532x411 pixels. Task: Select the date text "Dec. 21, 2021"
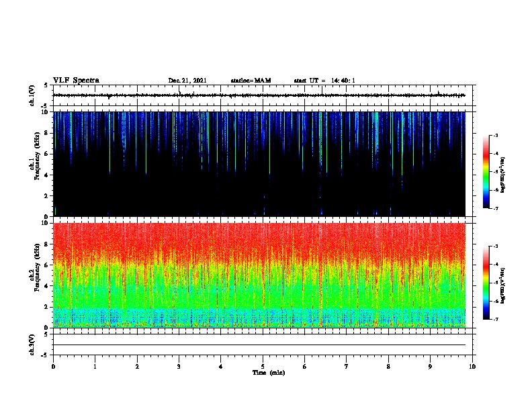[187, 81]
